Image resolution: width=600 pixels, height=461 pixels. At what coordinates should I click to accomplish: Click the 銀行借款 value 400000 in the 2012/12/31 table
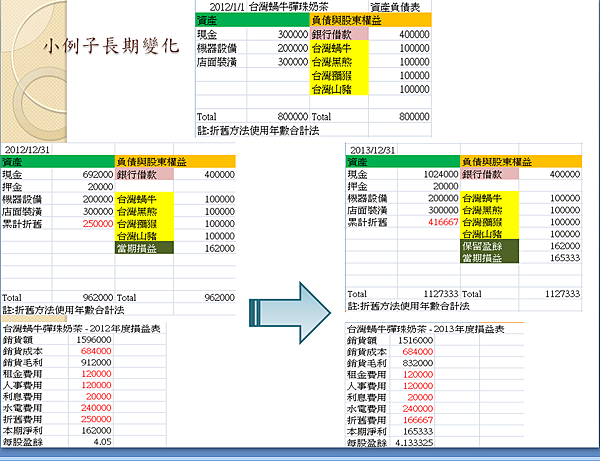click(x=220, y=175)
